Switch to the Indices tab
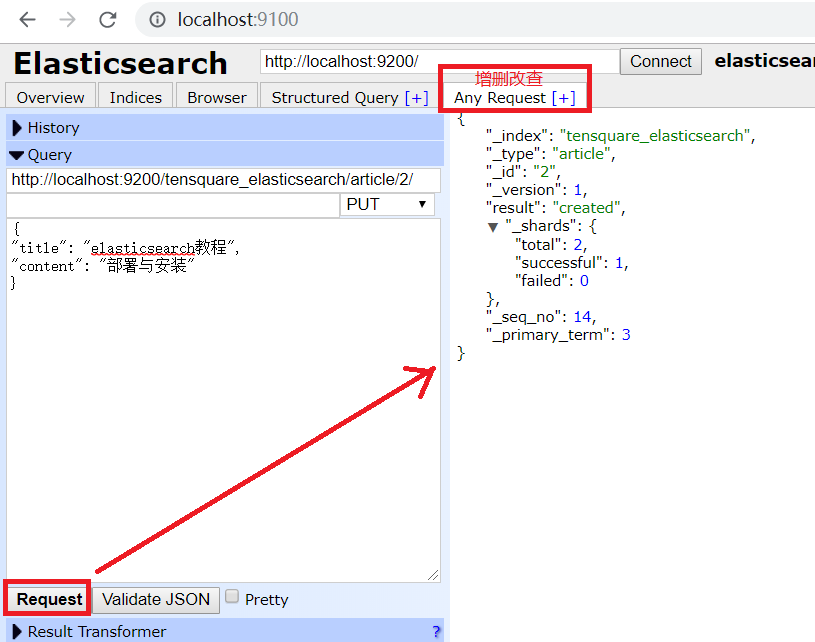 click(136, 97)
